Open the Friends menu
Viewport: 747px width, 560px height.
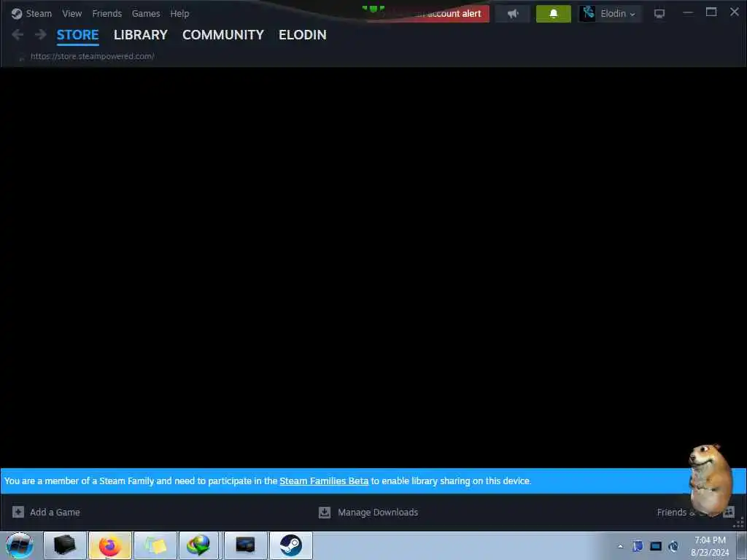107,14
